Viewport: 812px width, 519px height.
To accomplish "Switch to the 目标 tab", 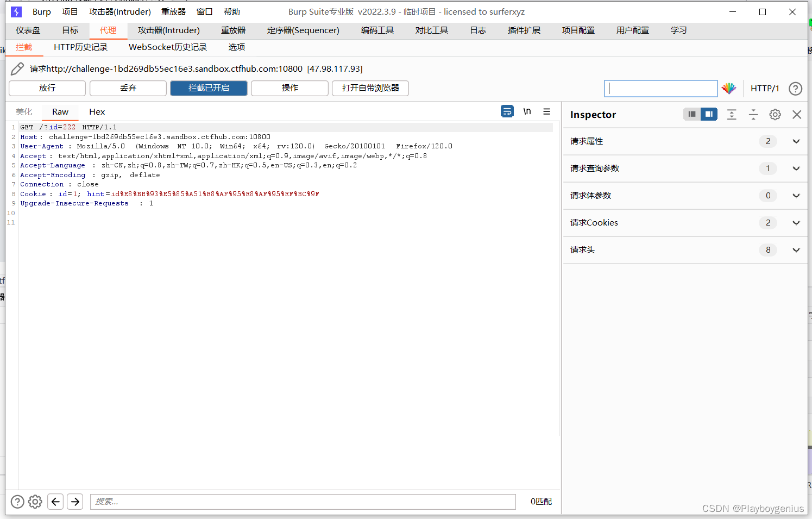I will click(70, 30).
